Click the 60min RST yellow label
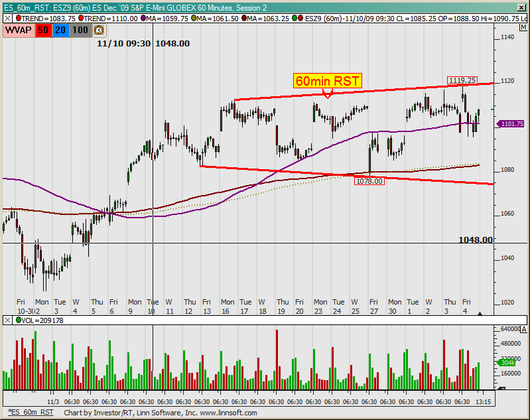This screenshot has width=530, height=420. coord(328,81)
